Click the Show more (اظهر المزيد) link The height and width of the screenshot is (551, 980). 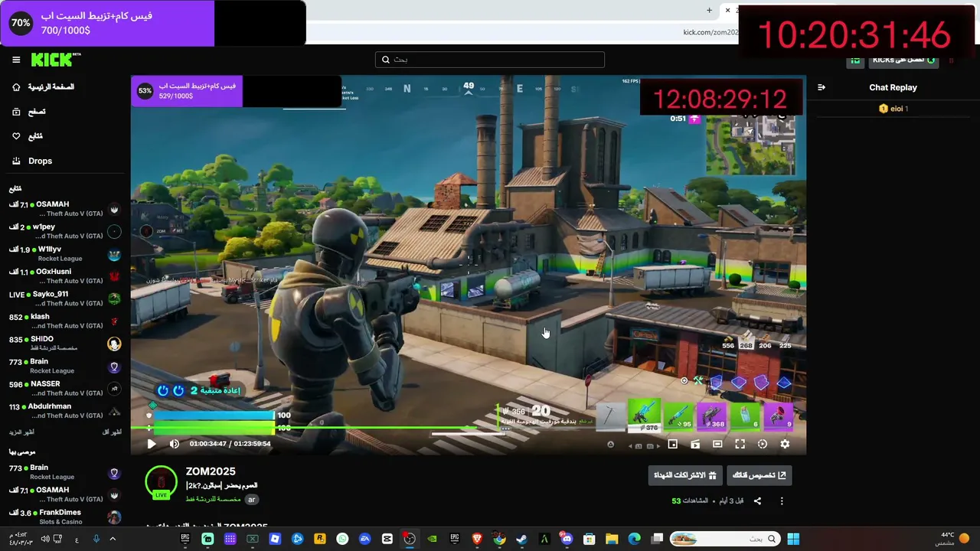[x=22, y=432]
